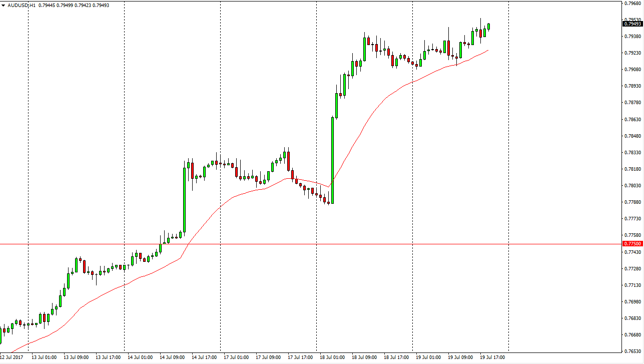Image resolution: width=644 pixels, height=364 pixels.
Task: Click the red 0.77500 price level tag
Action: 632,244
